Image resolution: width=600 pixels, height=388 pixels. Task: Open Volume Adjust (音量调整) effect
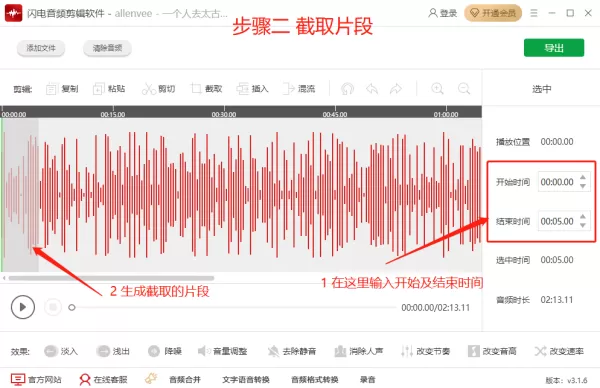tap(222, 351)
